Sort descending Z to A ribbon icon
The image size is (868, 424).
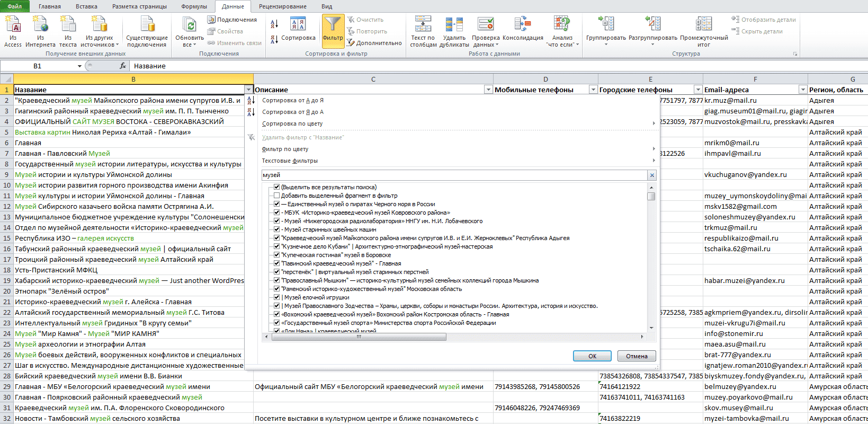[274, 39]
